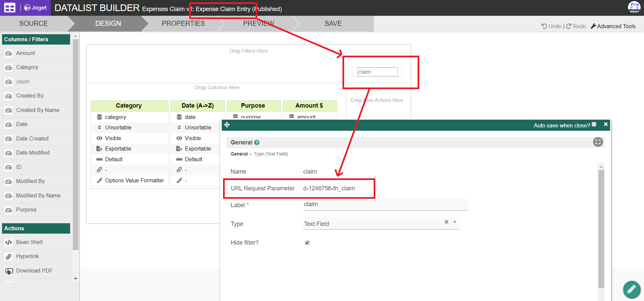The image size is (644, 301).
Task: Open the PROPERTIES step tab
Action: pyautogui.click(x=183, y=23)
